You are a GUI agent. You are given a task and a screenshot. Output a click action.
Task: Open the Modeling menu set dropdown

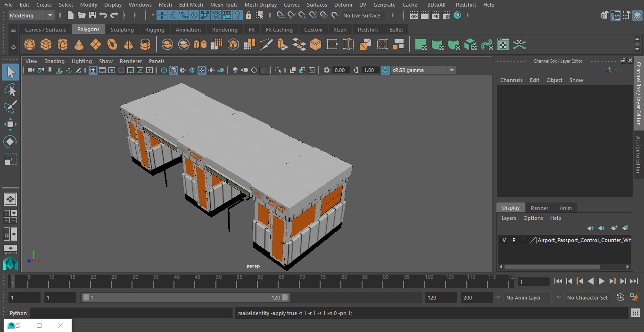(x=32, y=16)
